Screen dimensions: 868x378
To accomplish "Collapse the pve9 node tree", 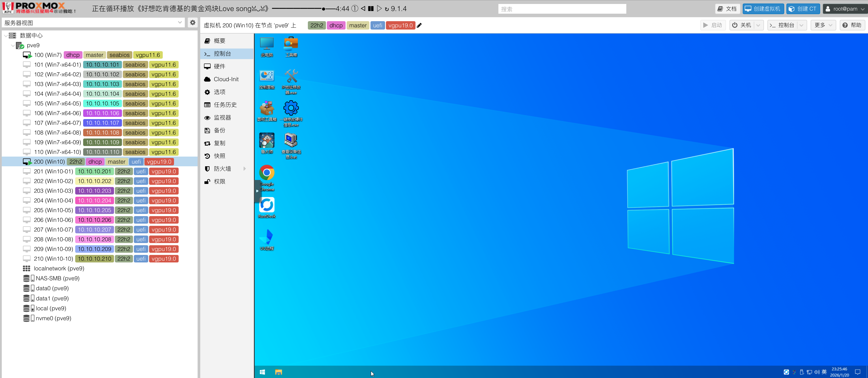I will click(13, 45).
